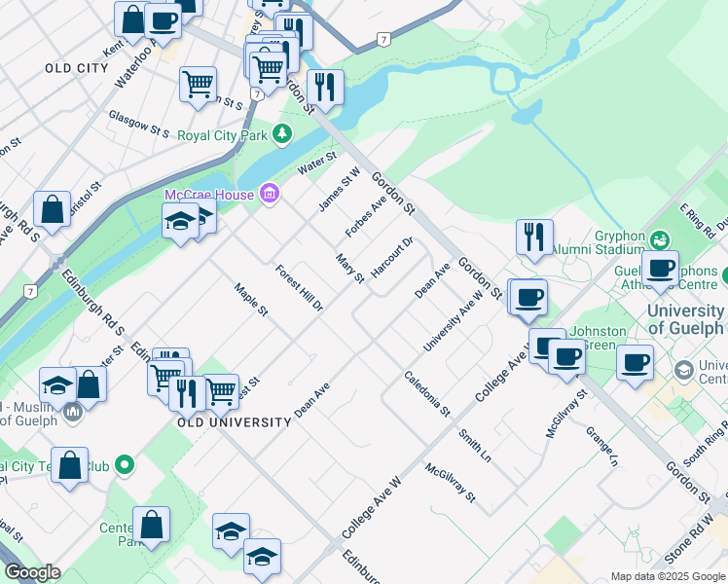Click the upper school marker south of Old University
728x584 pixels.
pyautogui.click(x=232, y=532)
